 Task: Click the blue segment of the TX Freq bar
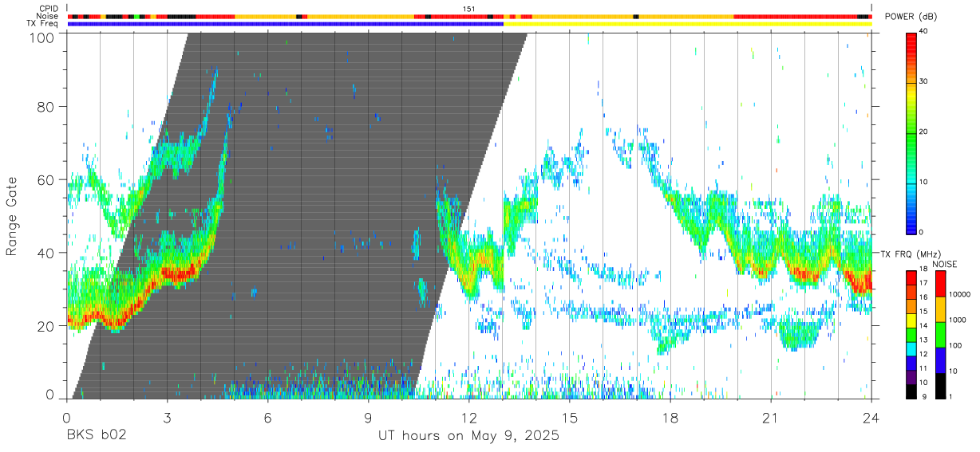(286, 24)
